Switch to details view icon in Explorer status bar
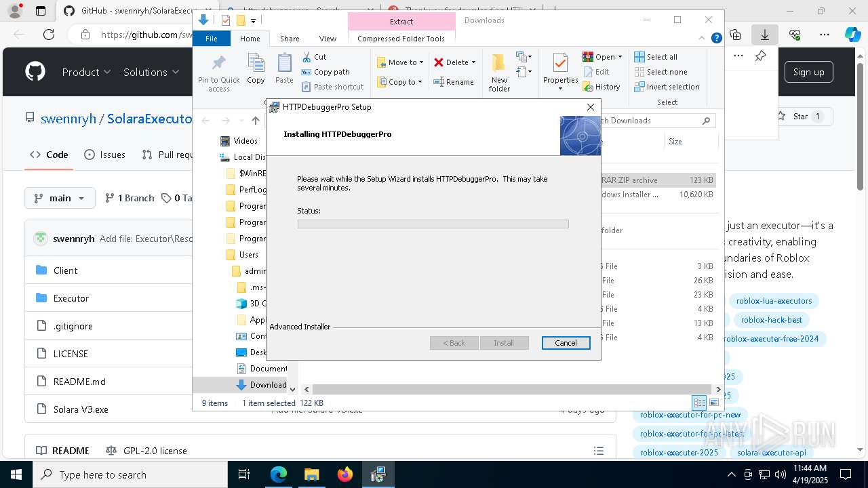868x488 pixels. tap(699, 403)
